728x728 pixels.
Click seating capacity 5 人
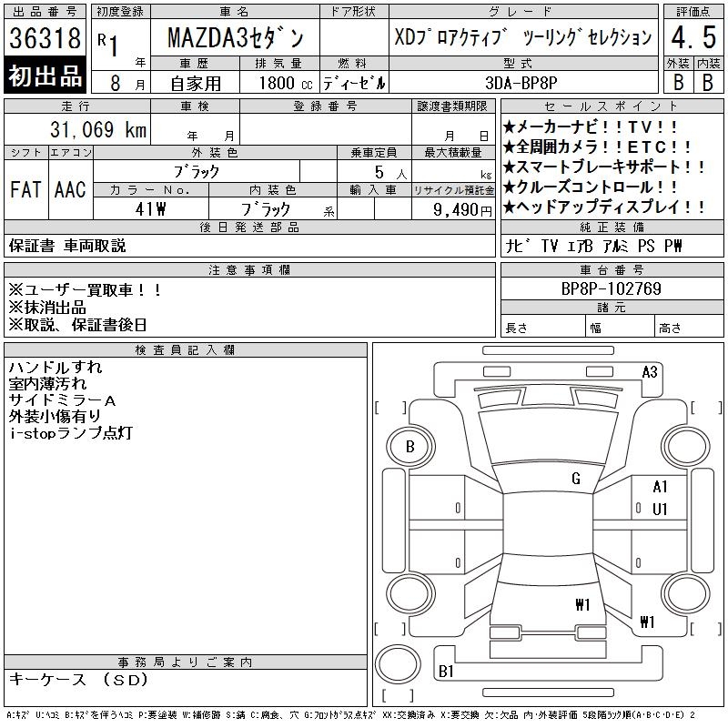click(x=390, y=172)
